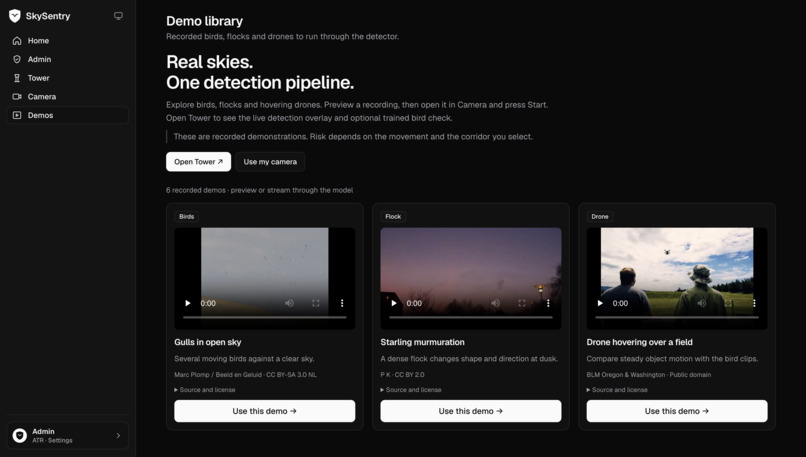Expand Source and license for Drone

click(617, 390)
